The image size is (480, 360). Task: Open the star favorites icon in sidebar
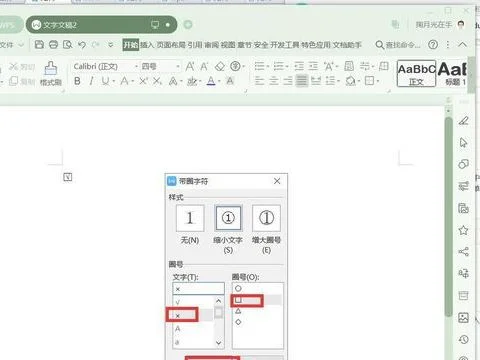click(x=463, y=230)
